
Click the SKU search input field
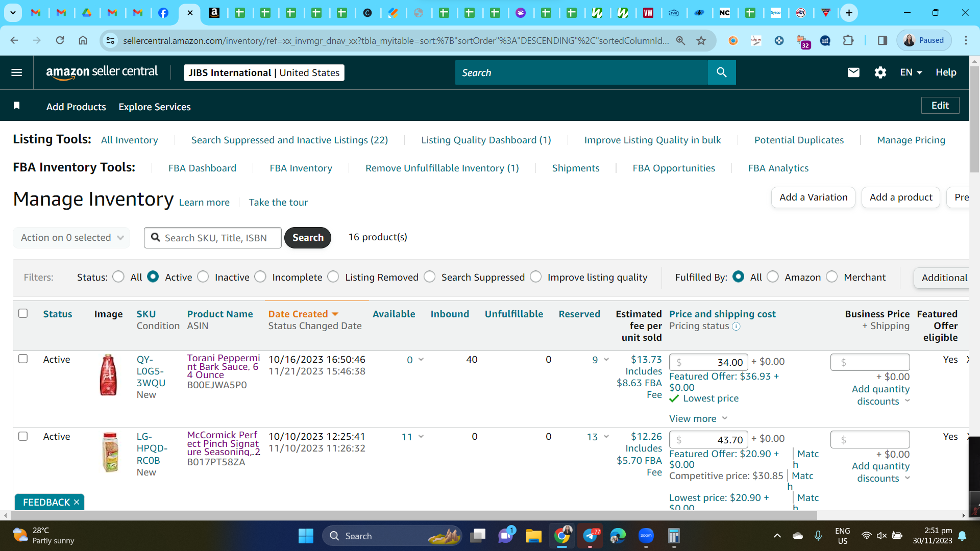213,238
